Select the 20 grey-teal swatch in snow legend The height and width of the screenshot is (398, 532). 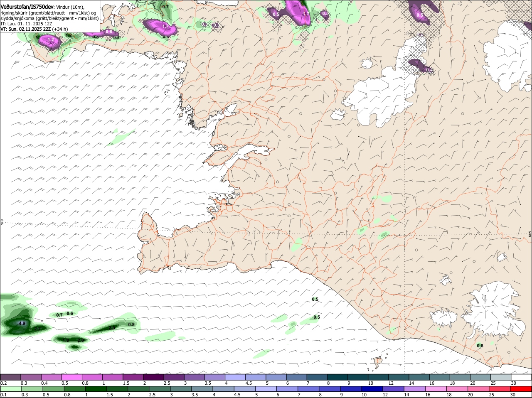tap(480, 377)
